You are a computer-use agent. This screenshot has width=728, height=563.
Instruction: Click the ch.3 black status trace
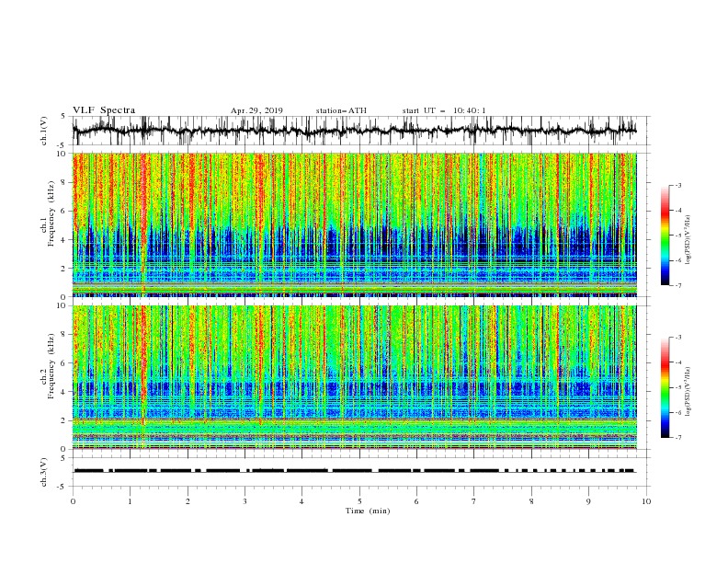pyautogui.click(x=355, y=471)
